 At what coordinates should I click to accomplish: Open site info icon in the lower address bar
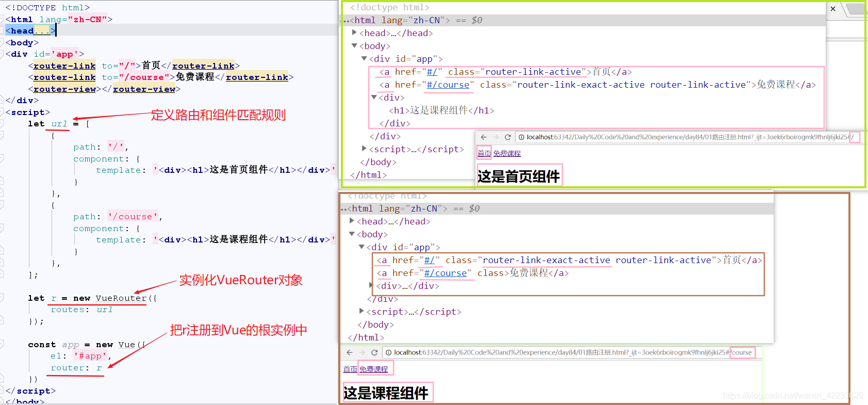point(388,352)
